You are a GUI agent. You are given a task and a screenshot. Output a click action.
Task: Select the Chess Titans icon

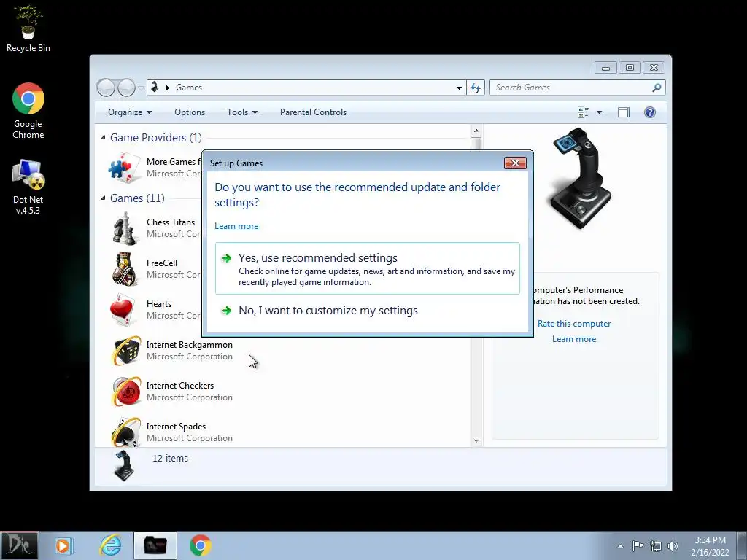tap(125, 228)
